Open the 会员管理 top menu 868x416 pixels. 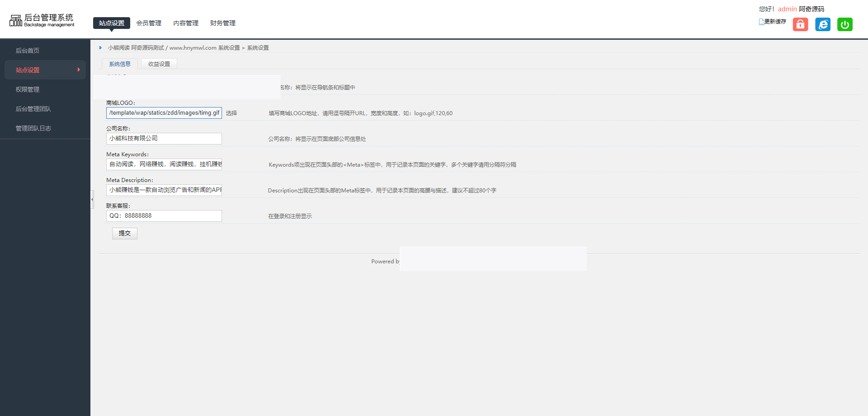pyautogui.click(x=149, y=23)
